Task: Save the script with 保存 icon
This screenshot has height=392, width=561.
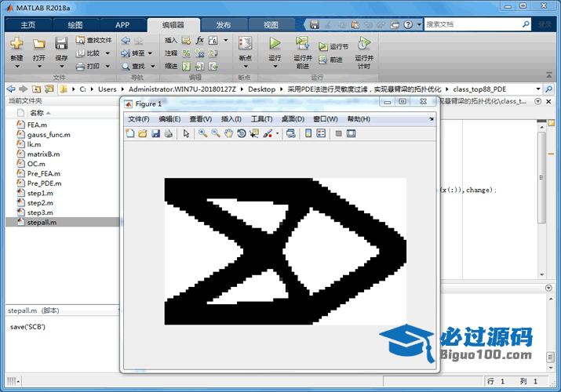Action: tap(61, 43)
